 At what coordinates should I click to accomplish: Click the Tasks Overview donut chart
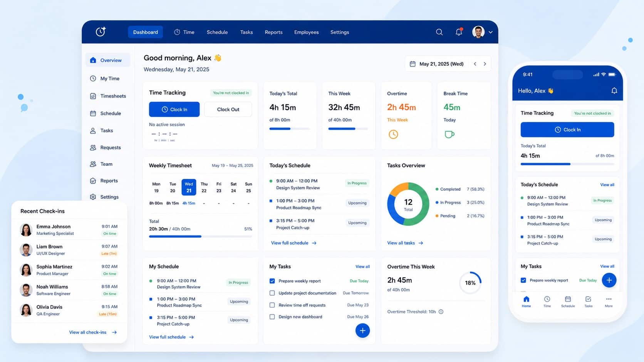tap(408, 204)
